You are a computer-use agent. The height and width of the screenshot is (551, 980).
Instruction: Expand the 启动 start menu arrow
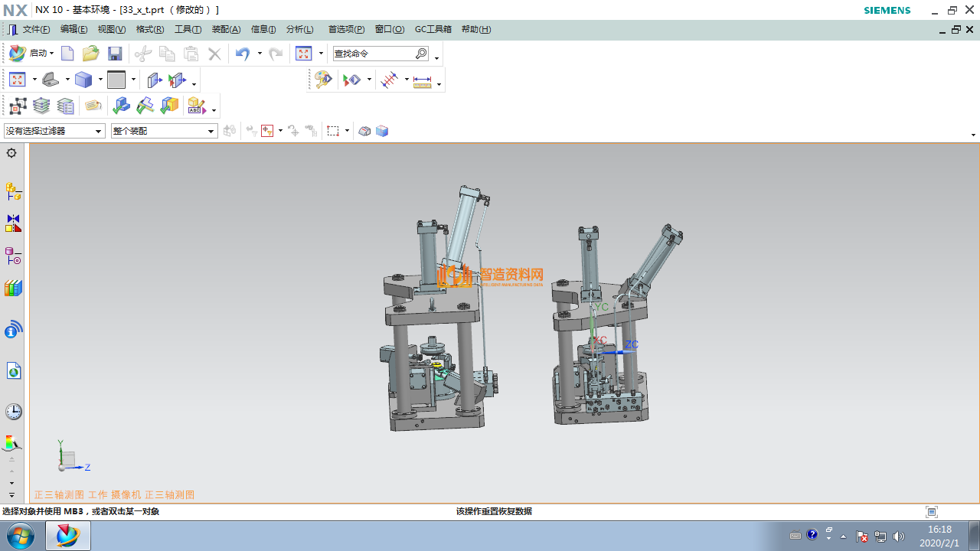point(51,54)
